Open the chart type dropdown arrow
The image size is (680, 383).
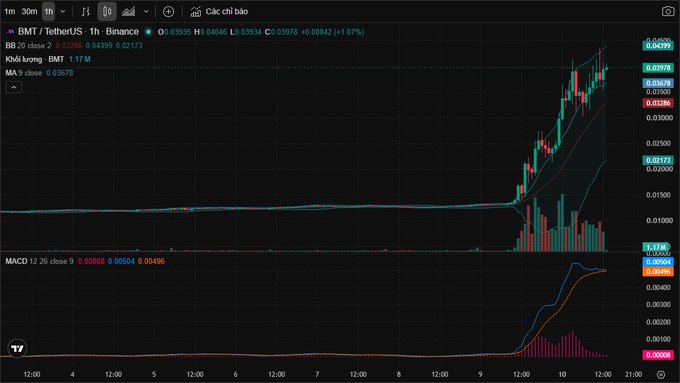146,12
